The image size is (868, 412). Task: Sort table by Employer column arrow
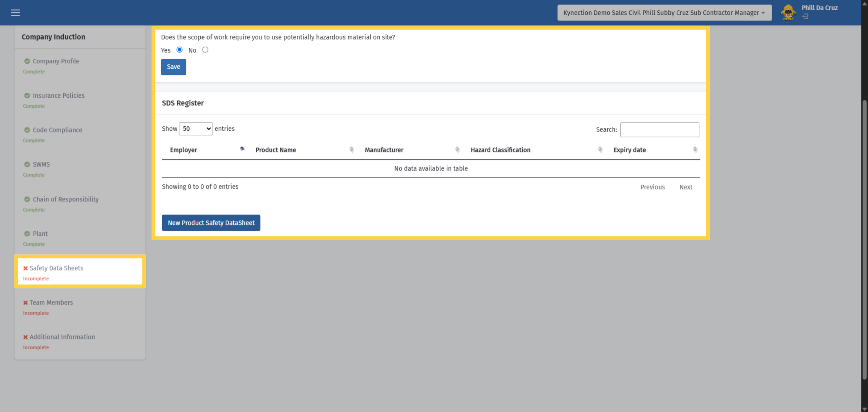coord(242,150)
